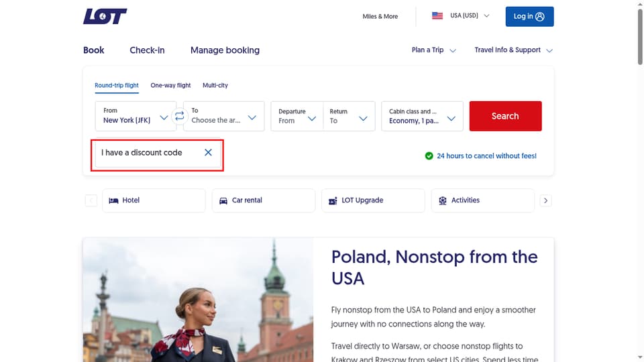Select Round-trip flight tab
The image size is (644, 362).
coord(117,85)
